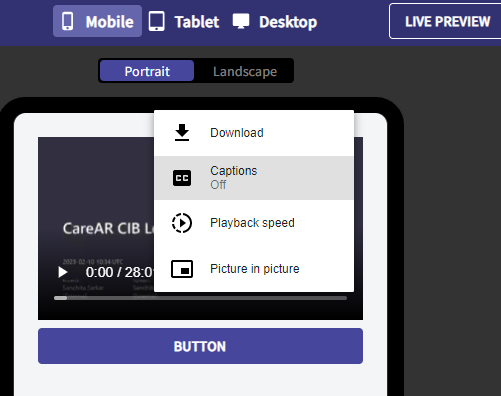
Task: Play the CareAR video
Action: (x=63, y=272)
